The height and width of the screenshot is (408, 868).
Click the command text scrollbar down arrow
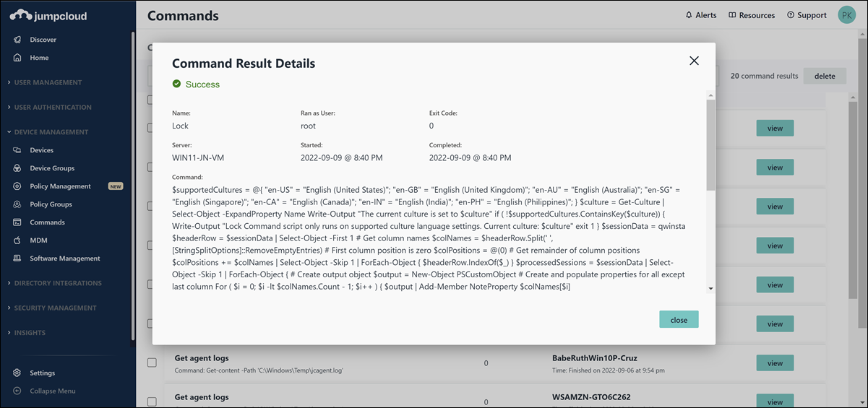[710, 288]
